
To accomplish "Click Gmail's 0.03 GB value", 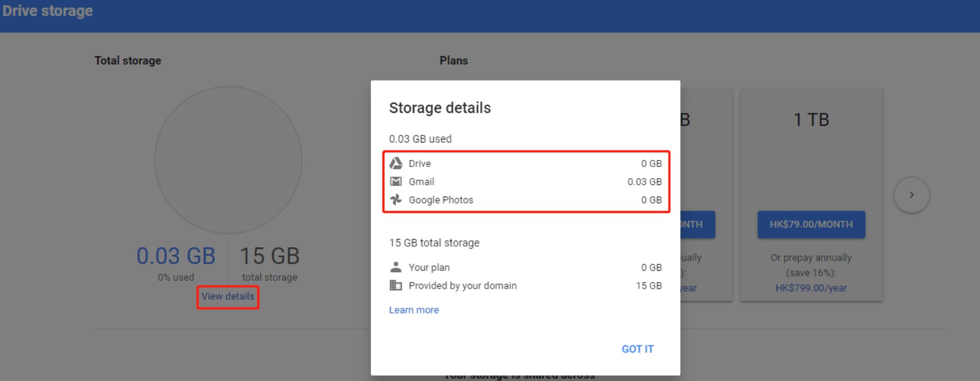I will point(645,182).
